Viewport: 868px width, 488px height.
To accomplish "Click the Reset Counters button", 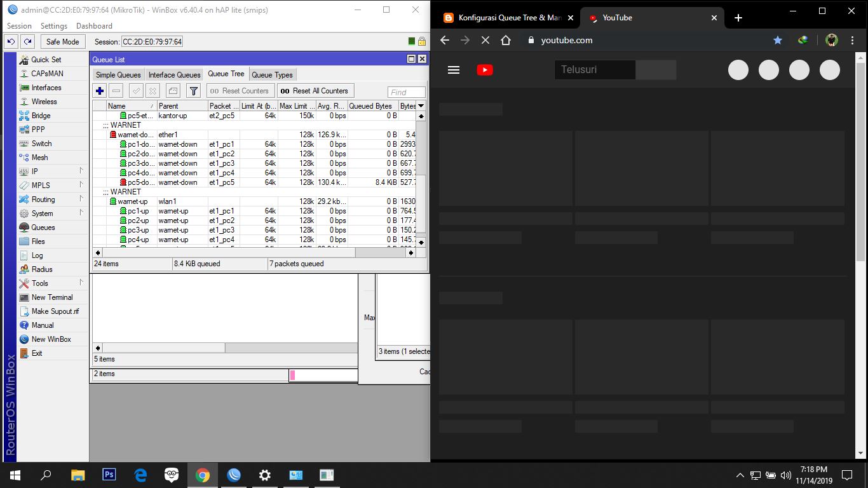I will (x=241, y=91).
